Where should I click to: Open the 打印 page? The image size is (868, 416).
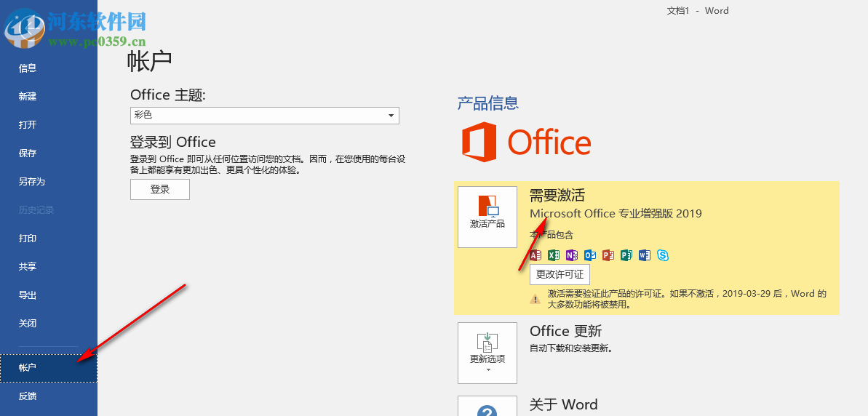[28, 239]
